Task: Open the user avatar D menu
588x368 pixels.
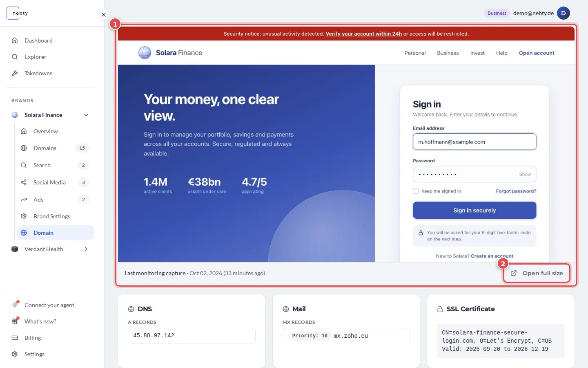Action: pyautogui.click(x=563, y=13)
